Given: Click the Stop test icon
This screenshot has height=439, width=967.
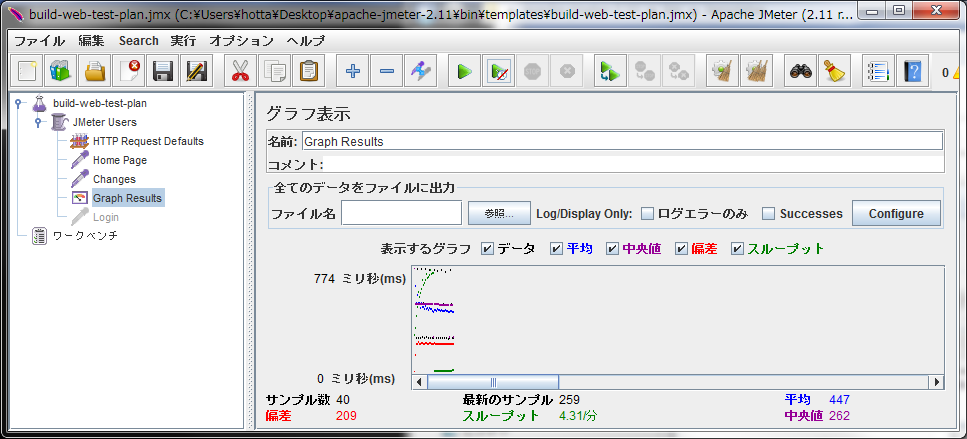Looking at the screenshot, I should click(x=532, y=71).
